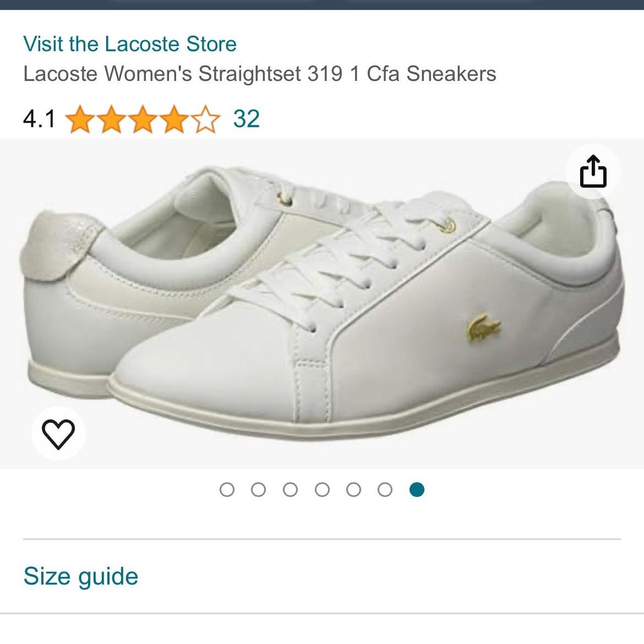Screen dimensions: 644x644
Task: Click the empty fifth rating star
Action: point(205,119)
